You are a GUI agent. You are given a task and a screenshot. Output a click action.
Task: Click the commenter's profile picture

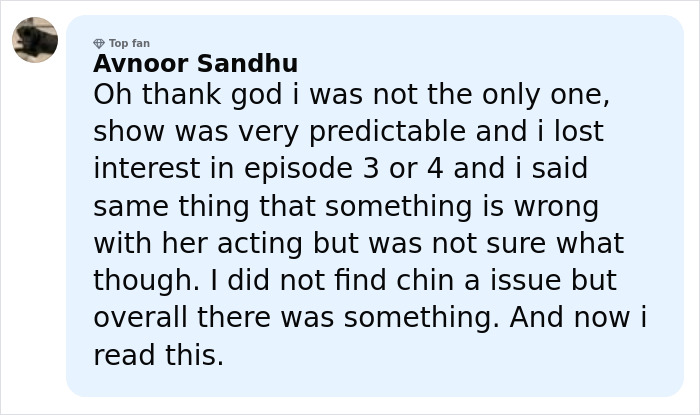click(35, 40)
